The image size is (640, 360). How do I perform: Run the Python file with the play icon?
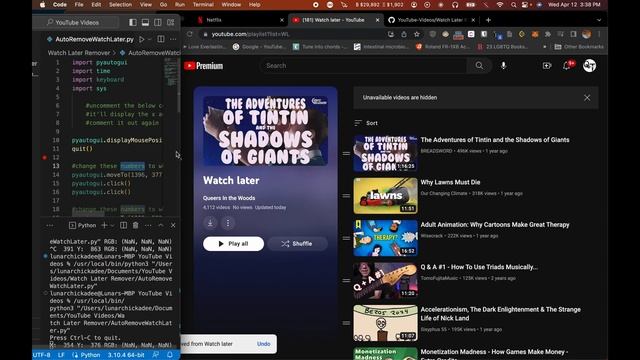tap(142, 39)
